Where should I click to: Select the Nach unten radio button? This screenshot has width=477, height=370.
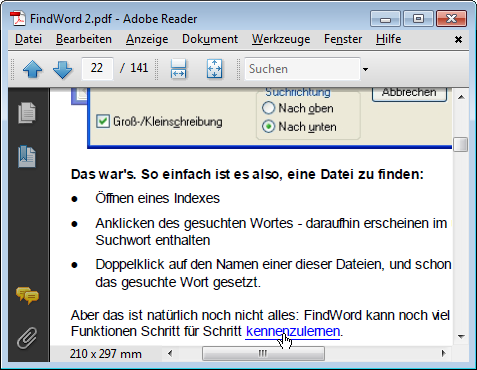click(268, 127)
